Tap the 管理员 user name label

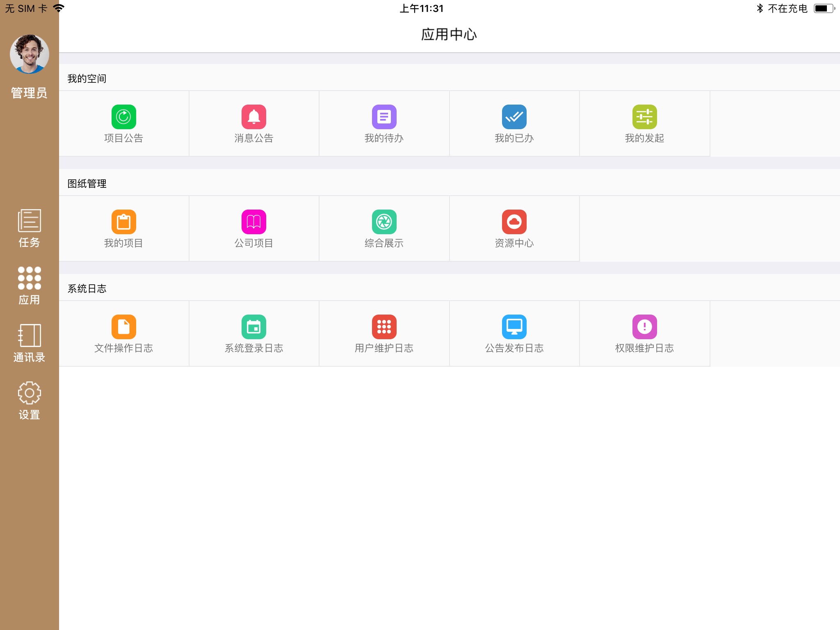(29, 93)
